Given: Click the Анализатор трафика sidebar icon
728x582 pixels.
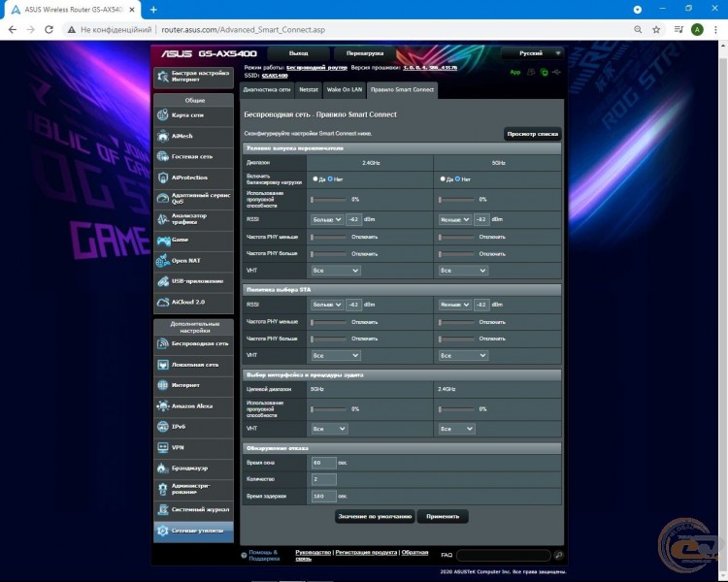Looking at the screenshot, I should [162, 219].
